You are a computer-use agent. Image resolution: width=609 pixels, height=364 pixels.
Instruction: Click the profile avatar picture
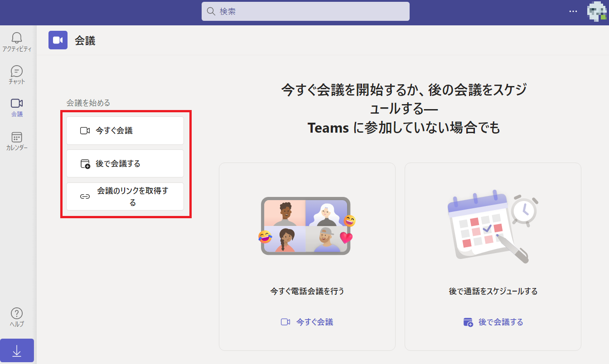point(596,11)
